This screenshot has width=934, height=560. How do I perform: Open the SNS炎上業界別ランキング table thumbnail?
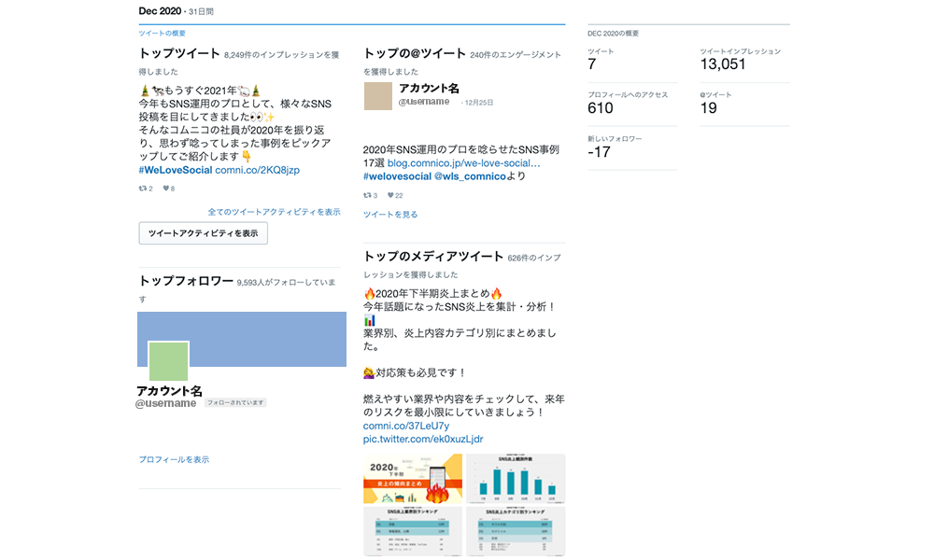(413, 531)
